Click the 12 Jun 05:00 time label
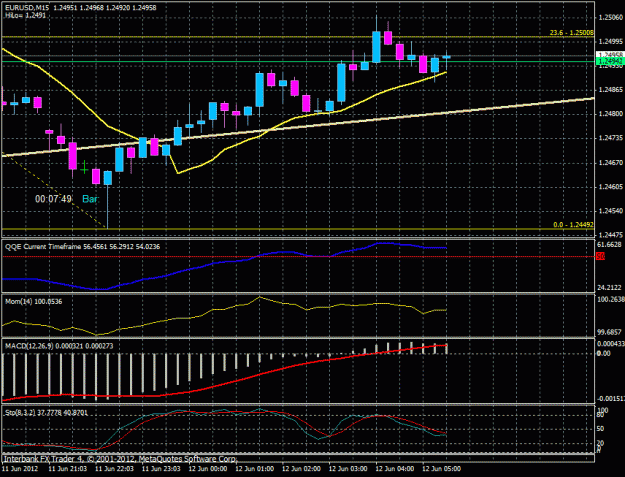This screenshot has width=625, height=477. click(441, 469)
